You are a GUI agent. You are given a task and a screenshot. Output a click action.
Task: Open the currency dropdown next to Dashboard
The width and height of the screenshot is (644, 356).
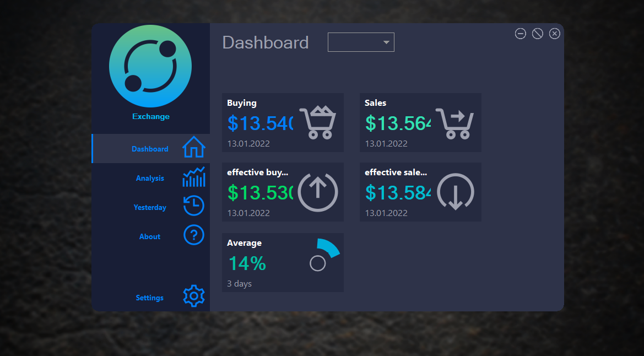tap(361, 42)
